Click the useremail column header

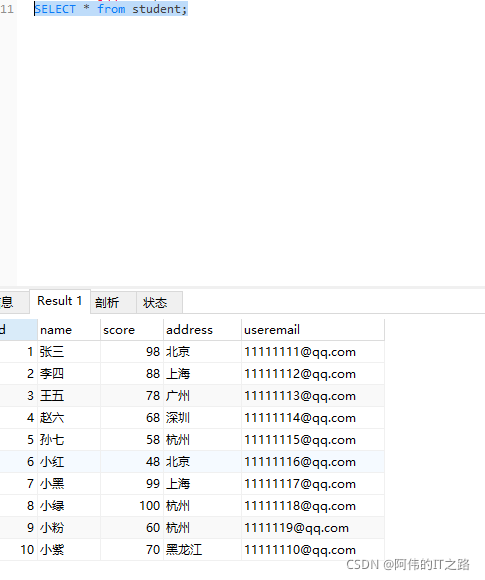pos(313,330)
